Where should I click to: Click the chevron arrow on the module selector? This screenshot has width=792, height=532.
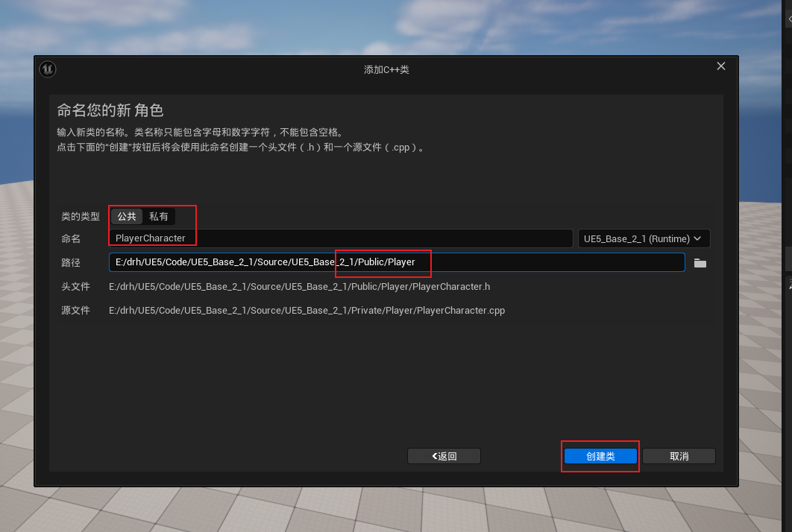click(x=696, y=238)
